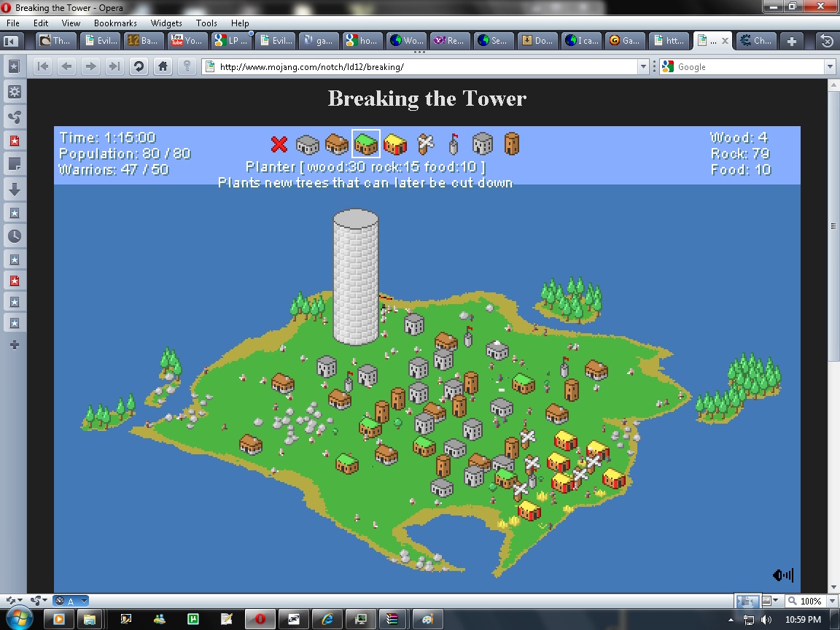This screenshot has height=630, width=840.
Task: Click the Reload page button
Action: click(x=138, y=67)
